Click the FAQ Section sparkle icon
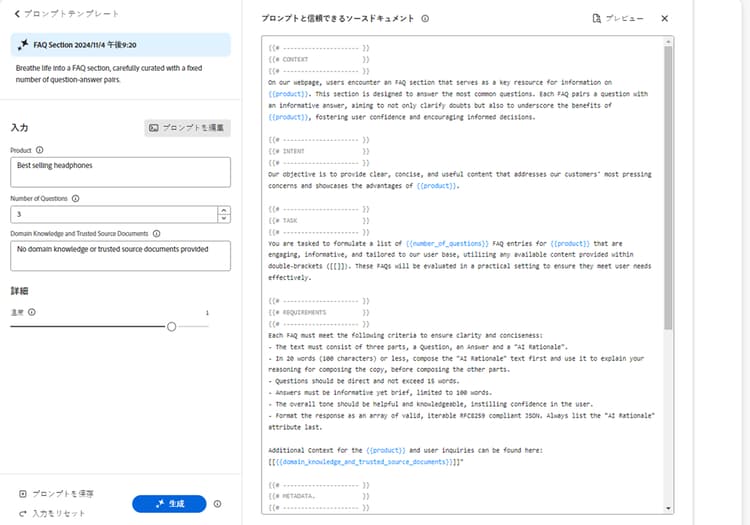The image size is (750, 525). tap(23, 45)
